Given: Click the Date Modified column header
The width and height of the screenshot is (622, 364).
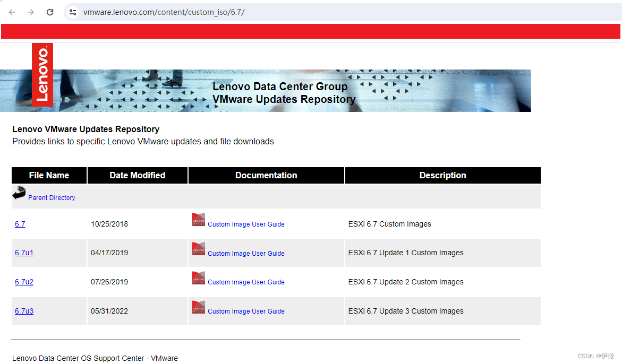Looking at the screenshot, I should pyautogui.click(x=137, y=175).
